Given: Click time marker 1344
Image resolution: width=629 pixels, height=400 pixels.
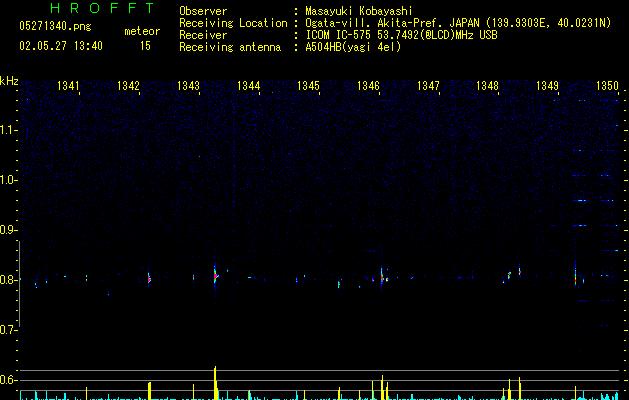Looking at the screenshot, I should click(x=248, y=85).
